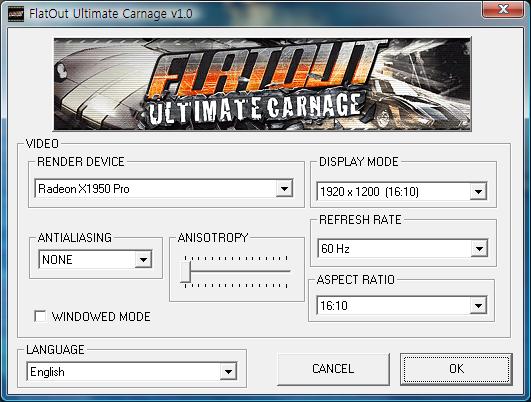Click the CANCEL button
Screen dimensions: 531x402
coord(333,369)
